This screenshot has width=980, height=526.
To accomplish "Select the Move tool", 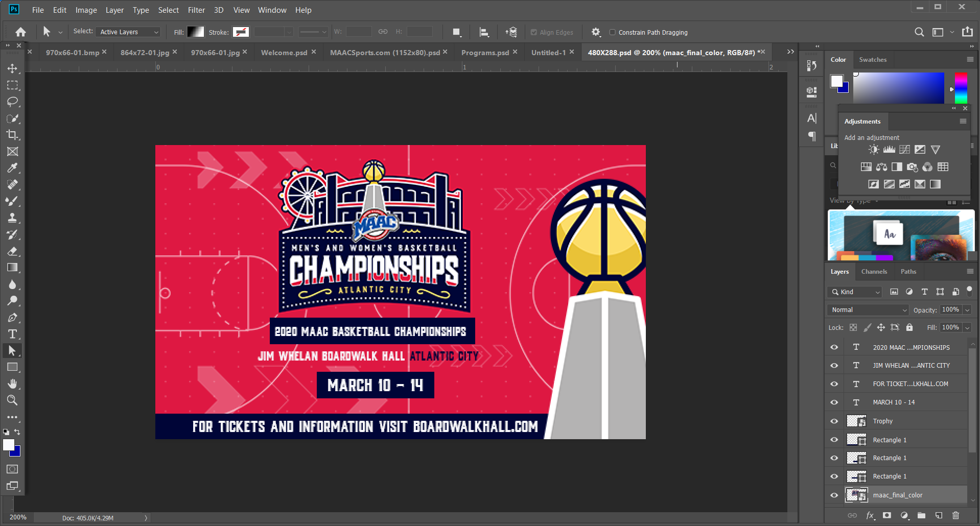I will [x=12, y=68].
